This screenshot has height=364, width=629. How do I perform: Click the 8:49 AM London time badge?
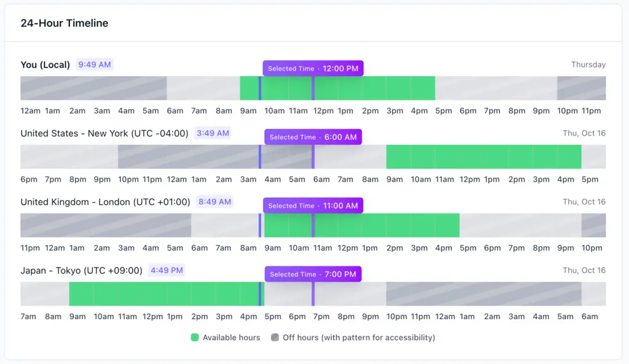pyautogui.click(x=215, y=202)
